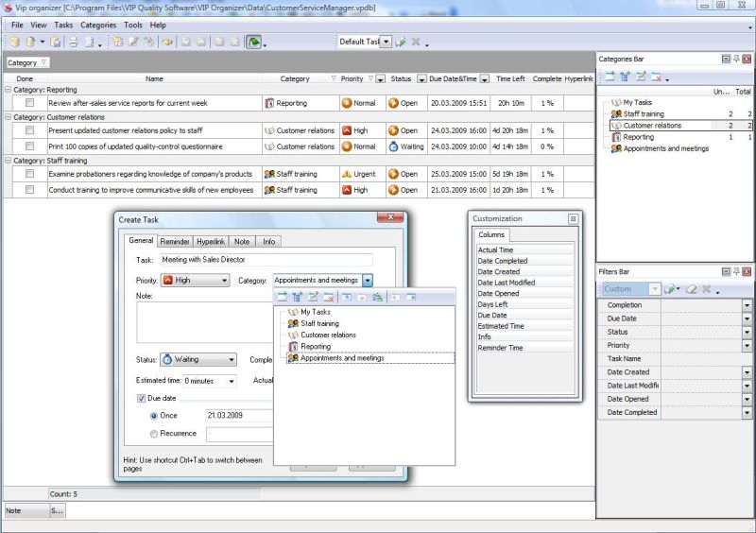Image resolution: width=756 pixels, height=533 pixels.
Task: Mark the 'Review after-sales service reports' task done
Action: 29,103
